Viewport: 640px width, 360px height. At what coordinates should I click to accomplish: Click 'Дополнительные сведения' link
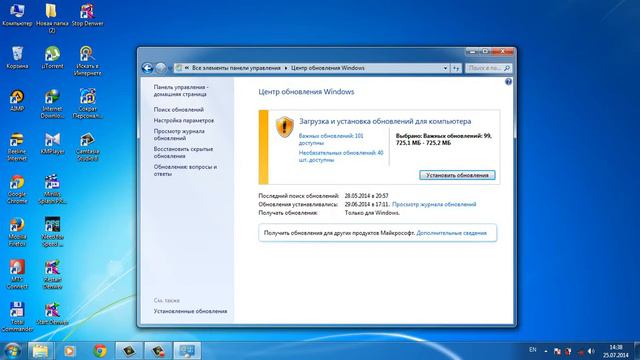(451, 233)
